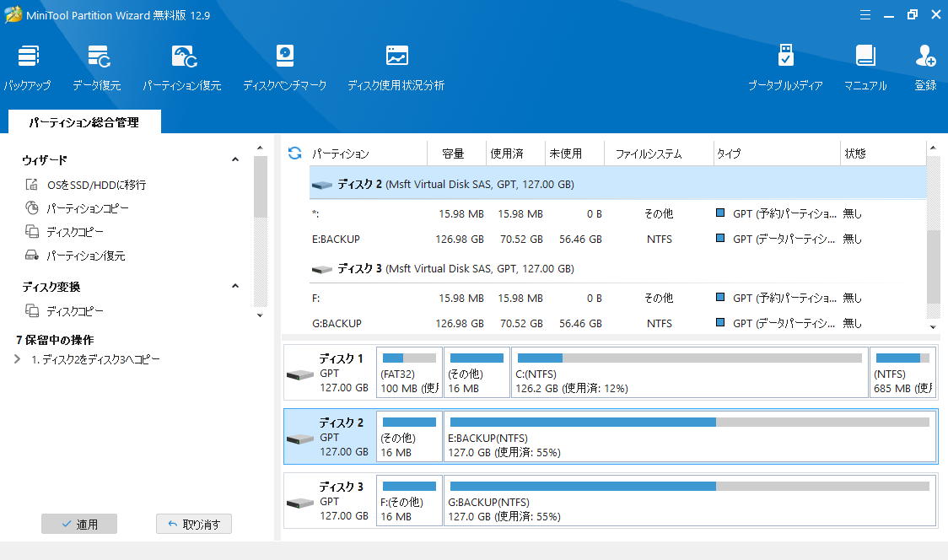Click GPT type swatch in F: row
The image size is (948, 560).
pyautogui.click(x=720, y=297)
